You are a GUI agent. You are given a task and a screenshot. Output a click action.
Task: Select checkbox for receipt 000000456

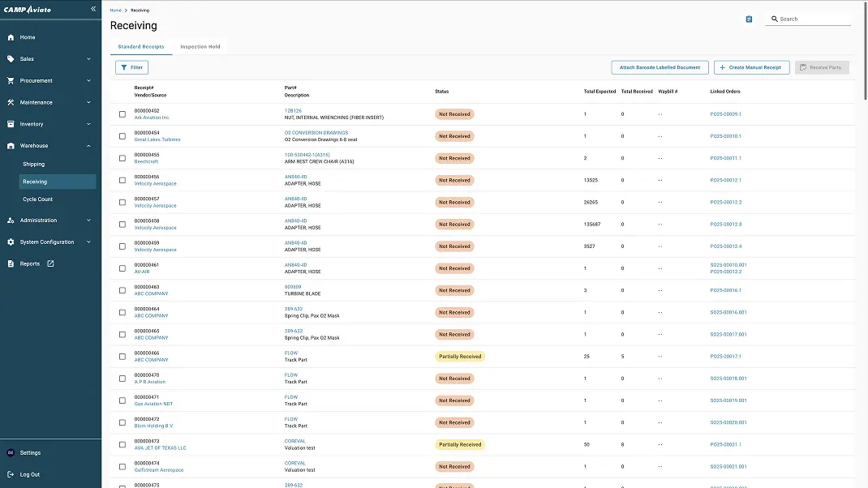[x=122, y=181]
